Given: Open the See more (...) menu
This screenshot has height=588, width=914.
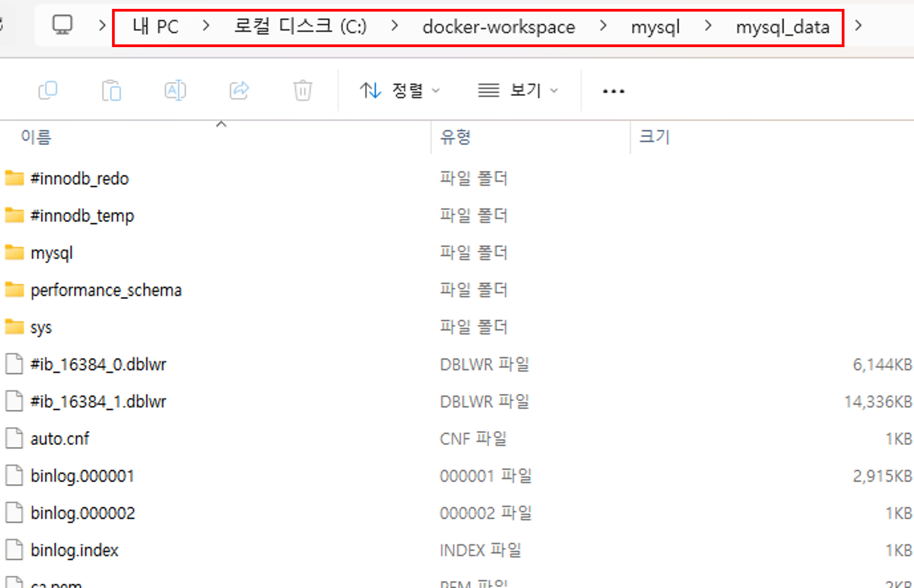Looking at the screenshot, I should click(613, 90).
